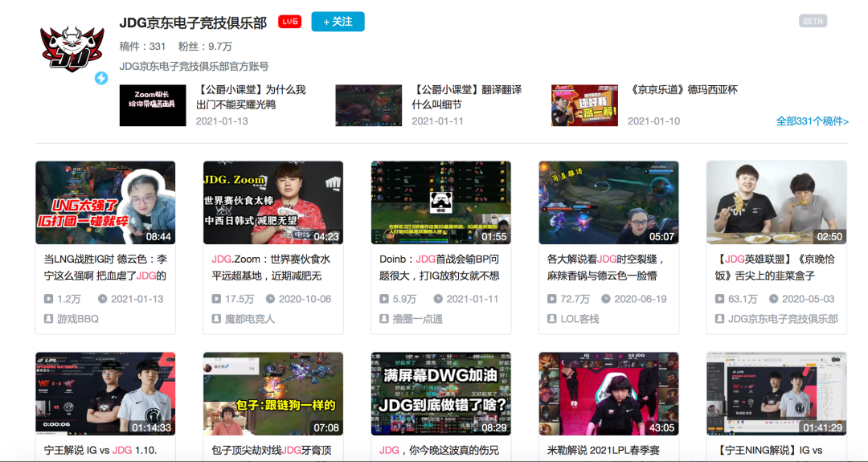The width and height of the screenshot is (868, 462).
Task: Open the title JDG，你今晚这波真的伤兄
Action: [x=439, y=451]
